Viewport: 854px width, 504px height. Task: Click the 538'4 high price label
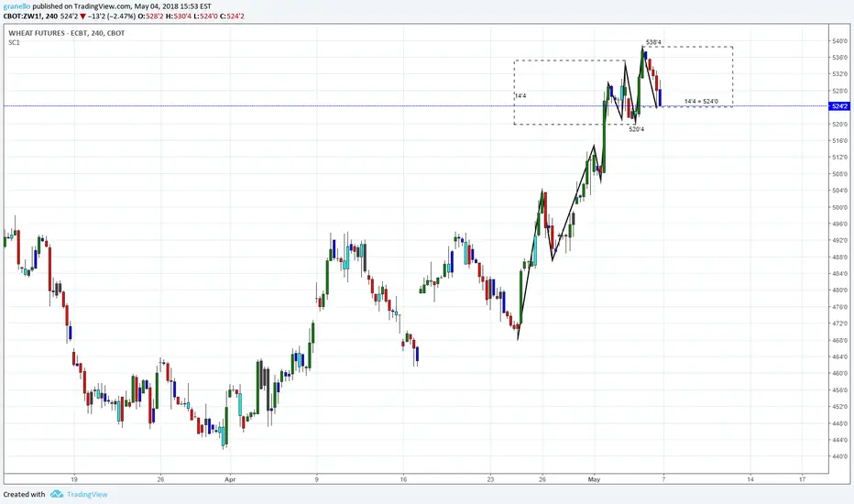click(653, 42)
